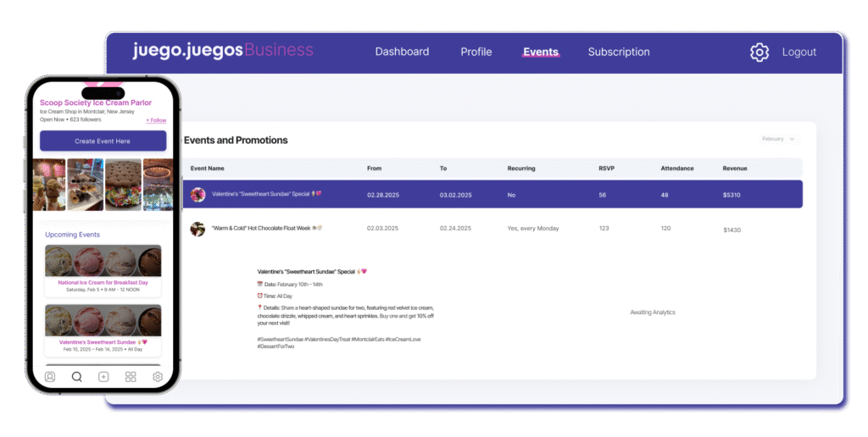The width and height of the screenshot is (868, 437).
Task: Click Valentine's Sweetheart Sundae event avatar
Action: (x=198, y=194)
